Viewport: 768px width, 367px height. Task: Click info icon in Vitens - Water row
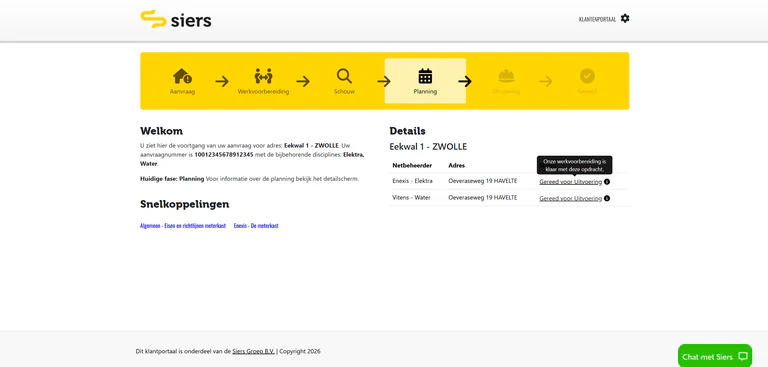tap(607, 198)
